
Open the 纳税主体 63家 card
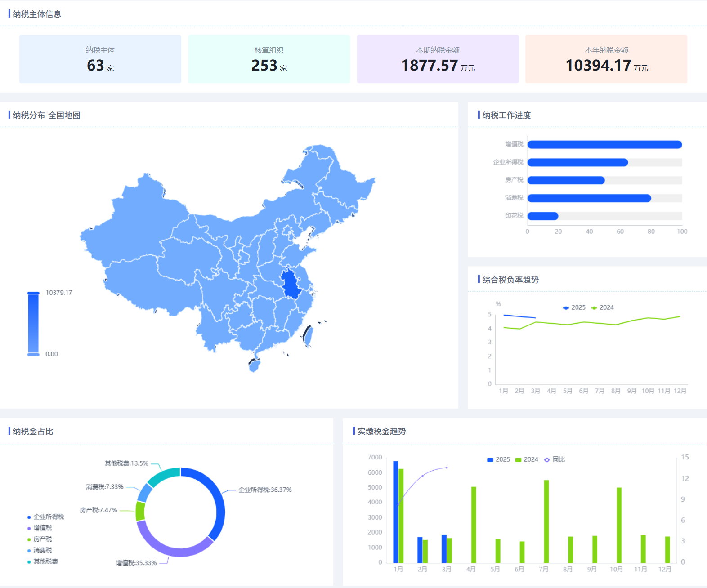click(x=100, y=59)
